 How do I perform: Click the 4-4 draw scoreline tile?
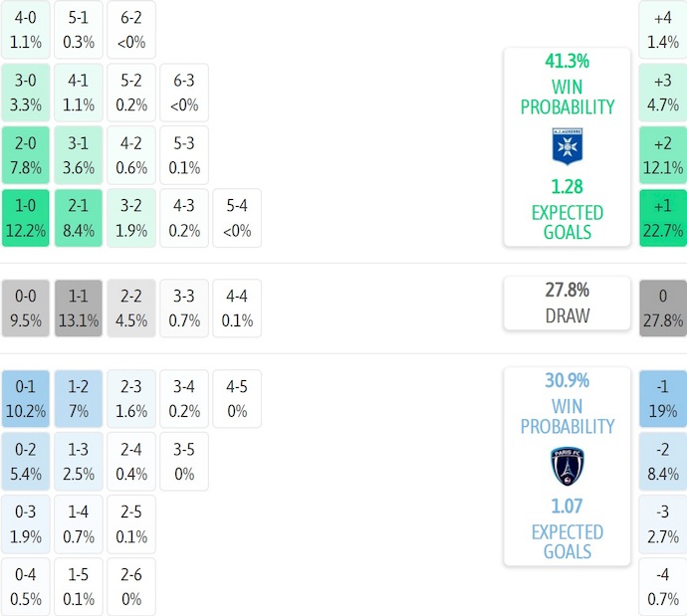click(x=237, y=308)
